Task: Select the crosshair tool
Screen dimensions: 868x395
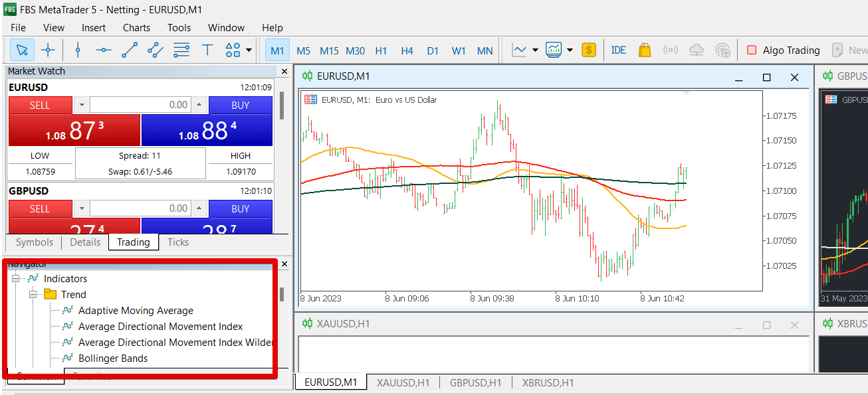Action: tap(47, 50)
